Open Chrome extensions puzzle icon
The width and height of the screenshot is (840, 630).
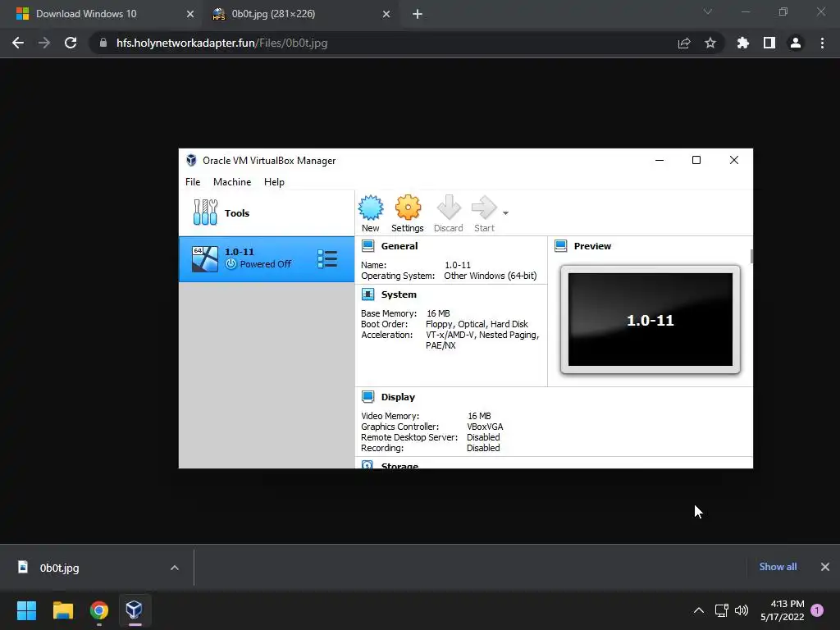(x=743, y=43)
